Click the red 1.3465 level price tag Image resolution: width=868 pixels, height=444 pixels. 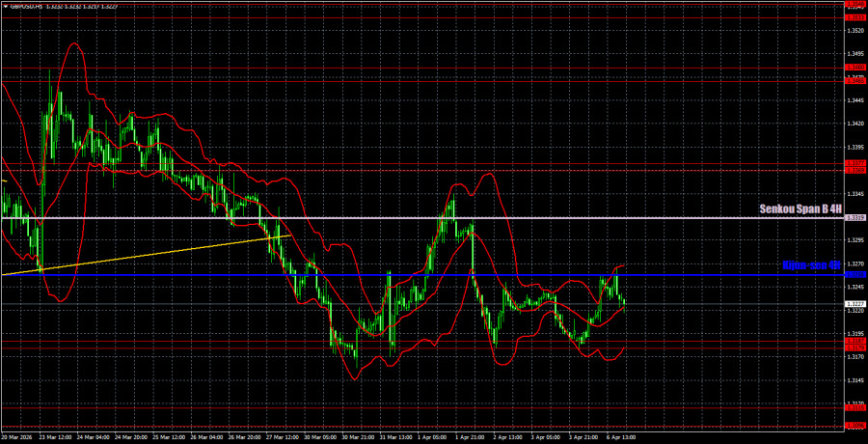[x=855, y=81]
